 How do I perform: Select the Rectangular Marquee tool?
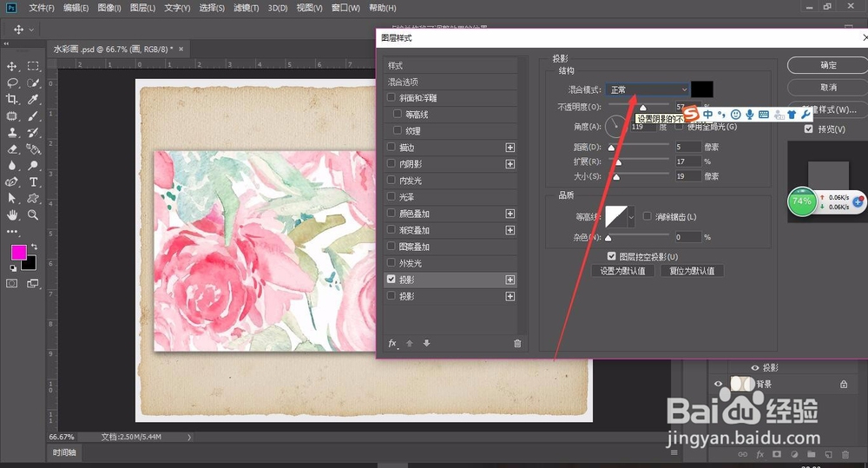point(33,67)
